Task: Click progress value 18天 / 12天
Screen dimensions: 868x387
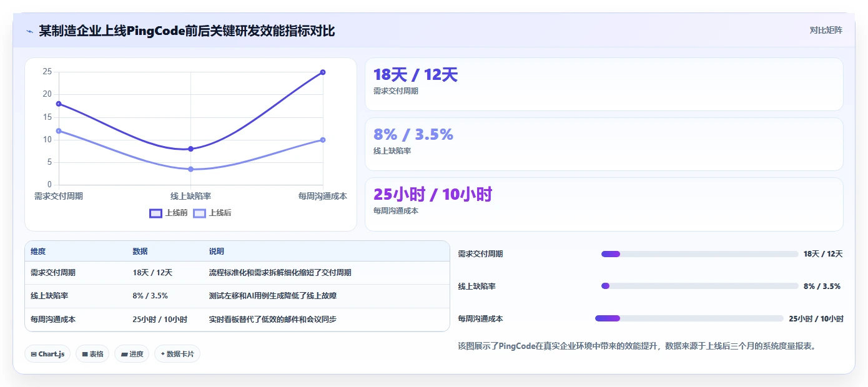Action: pyautogui.click(x=823, y=254)
